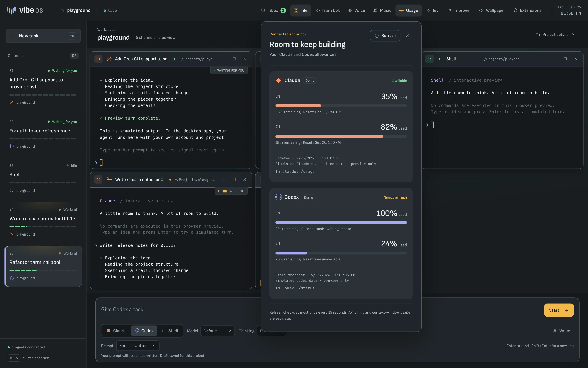The width and height of the screenshot is (588, 368).
Task: Click the Codex logo in the usage card
Action: [x=278, y=197]
